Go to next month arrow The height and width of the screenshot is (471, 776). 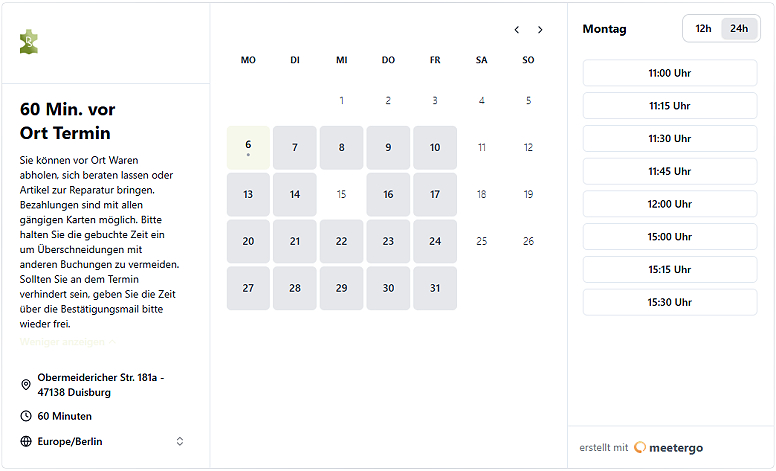pos(540,30)
